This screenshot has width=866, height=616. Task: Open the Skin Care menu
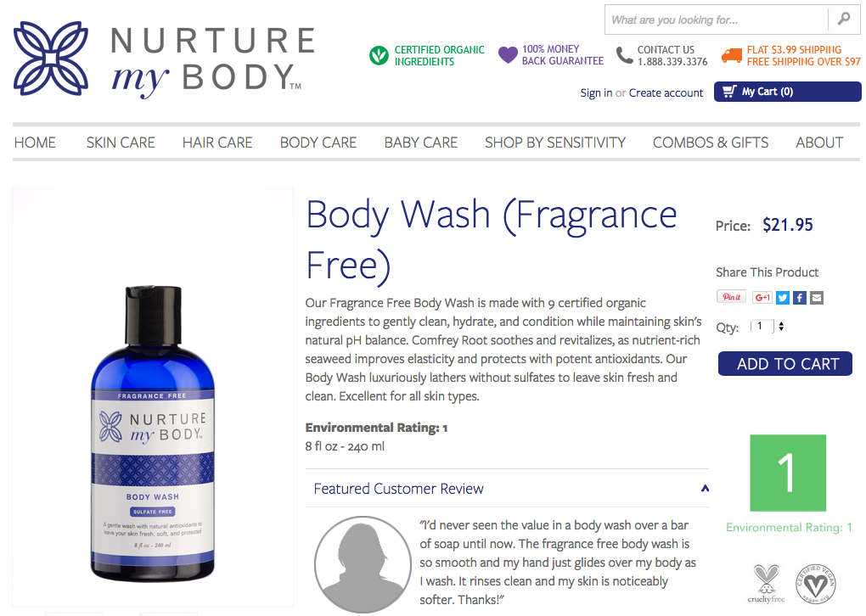pos(121,143)
